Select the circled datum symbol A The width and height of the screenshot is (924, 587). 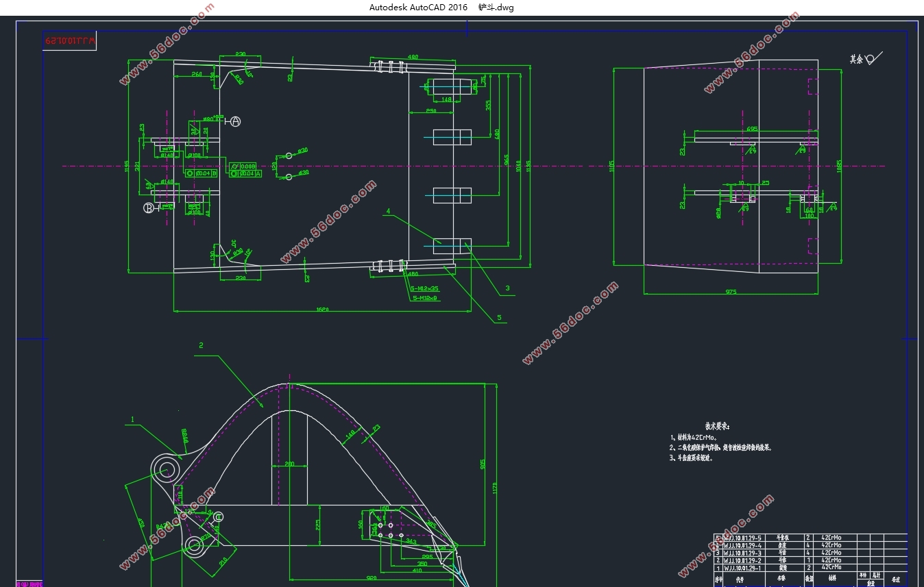tap(235, 121)
